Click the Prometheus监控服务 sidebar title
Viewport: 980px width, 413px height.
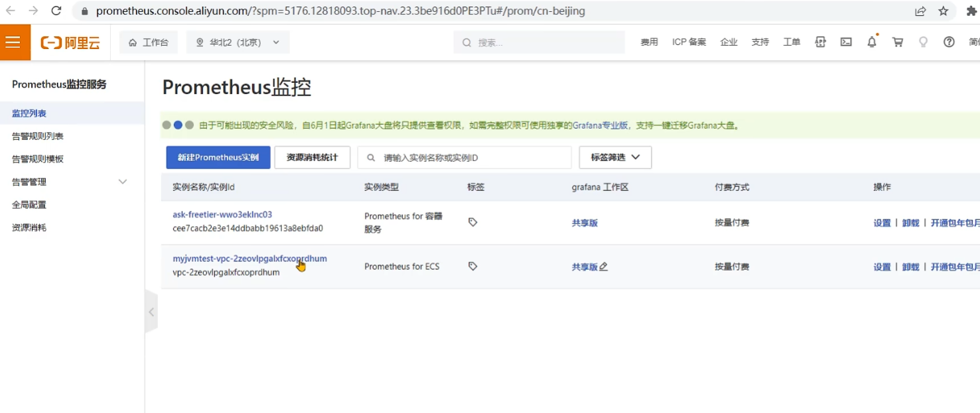click(x=59, y=84)
